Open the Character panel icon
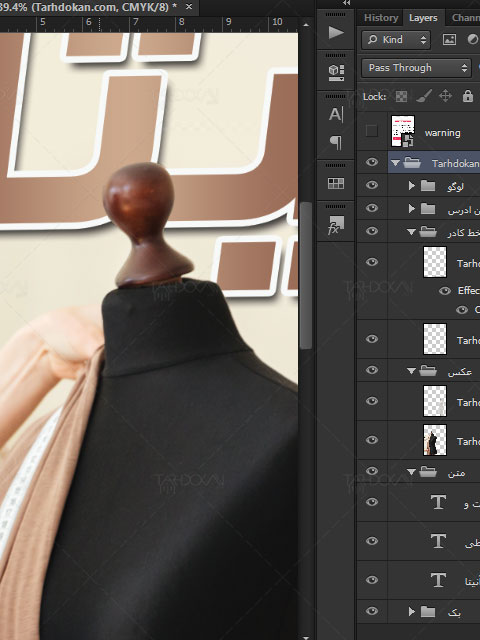480x640 pixels. pyautogui.click(x=336, y=114)
